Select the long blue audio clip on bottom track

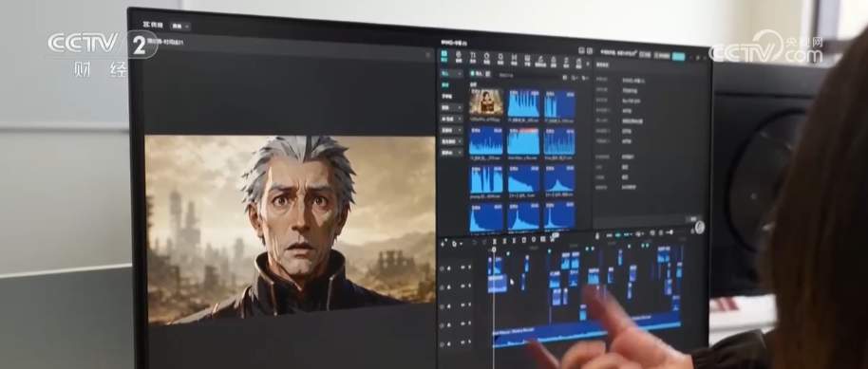tap(586, 330)
